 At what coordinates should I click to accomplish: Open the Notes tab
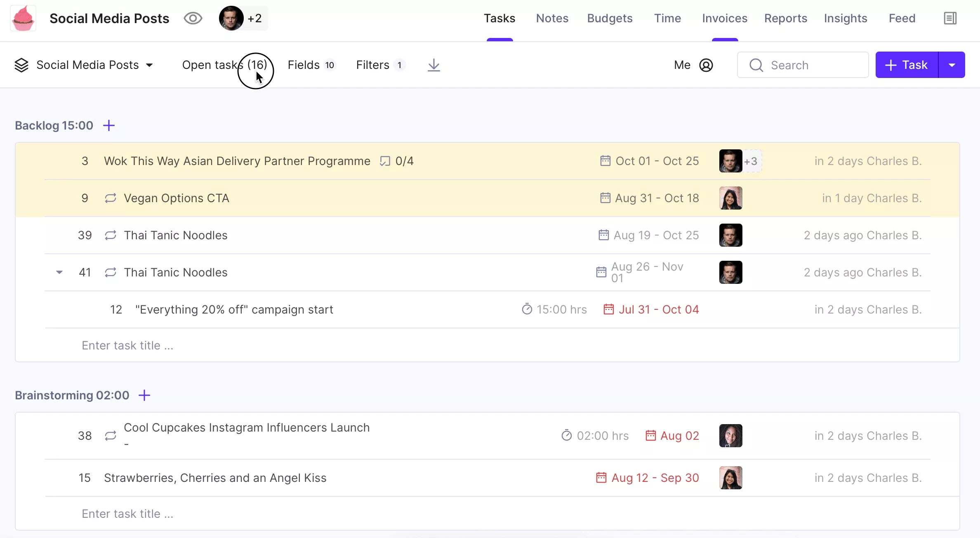pyautogui.click(x=552, y=18)
